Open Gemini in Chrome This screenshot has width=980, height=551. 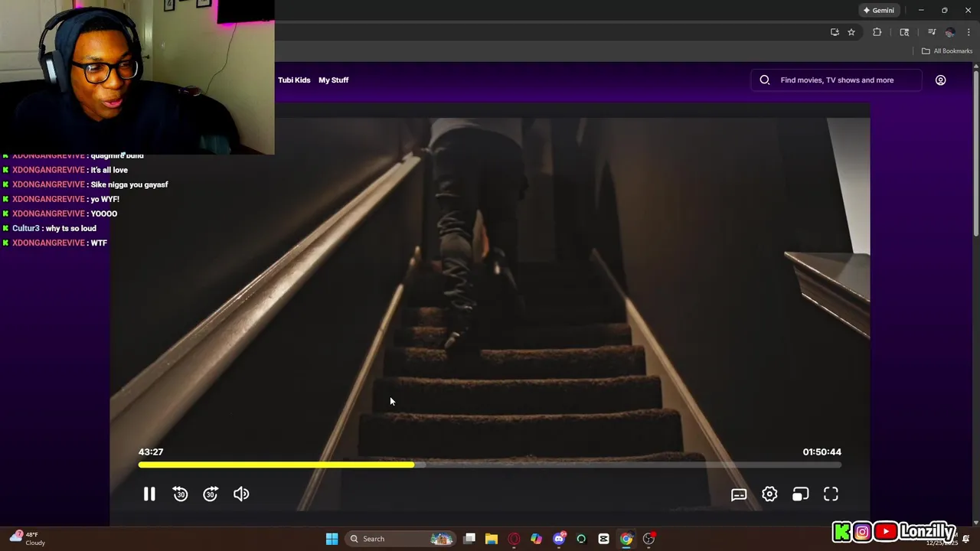click(x=879, y=10)
